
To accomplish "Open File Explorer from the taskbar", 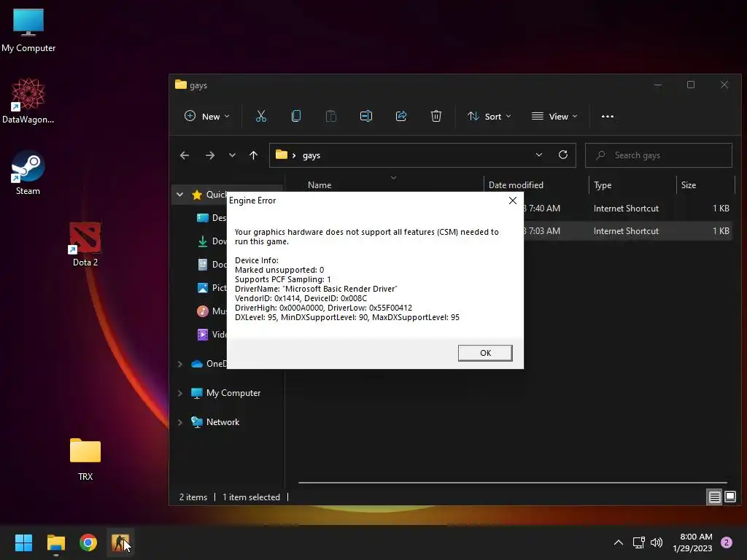I will 55,542.
